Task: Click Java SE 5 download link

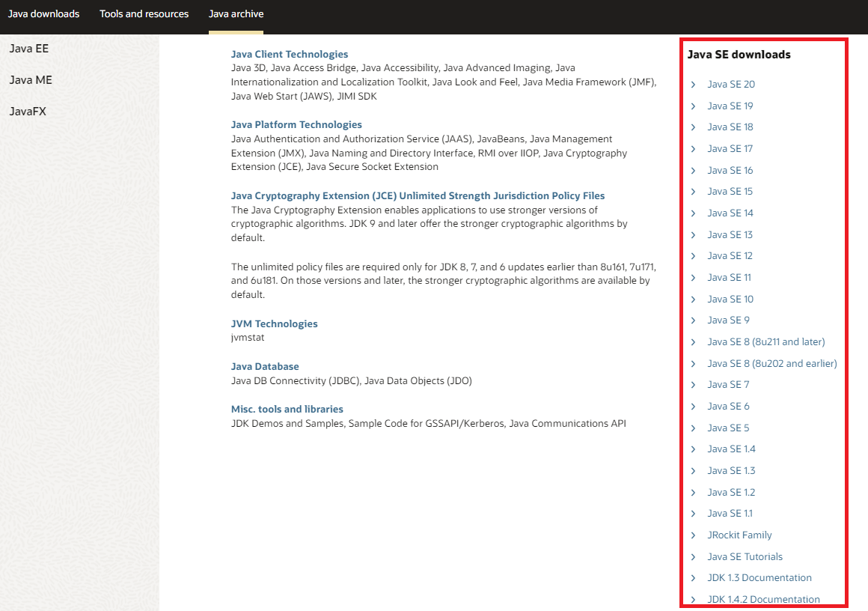Action: pyautogui.click(x=729, y=428)
